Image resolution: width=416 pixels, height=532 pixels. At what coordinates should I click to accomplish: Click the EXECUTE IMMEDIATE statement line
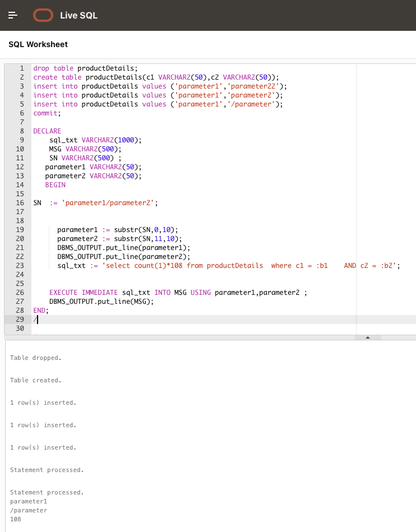tap(178, 293)
